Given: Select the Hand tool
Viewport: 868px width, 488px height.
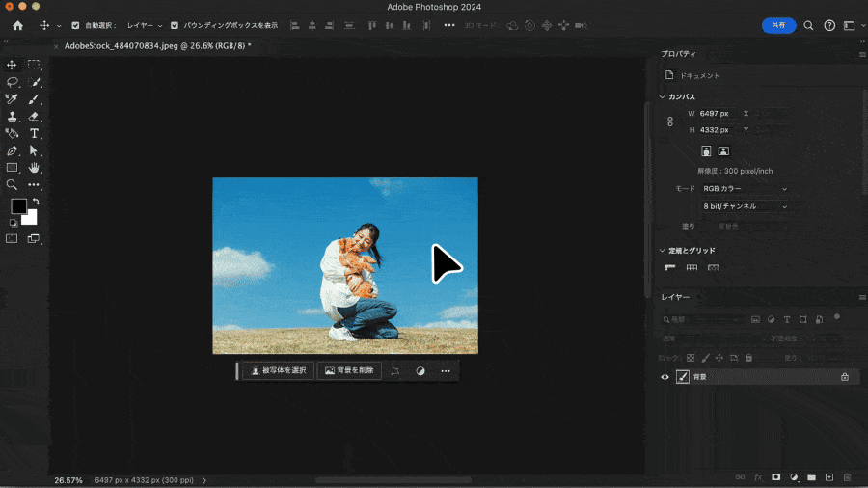Looking at the screenshot, I should [x=34, y=168].
